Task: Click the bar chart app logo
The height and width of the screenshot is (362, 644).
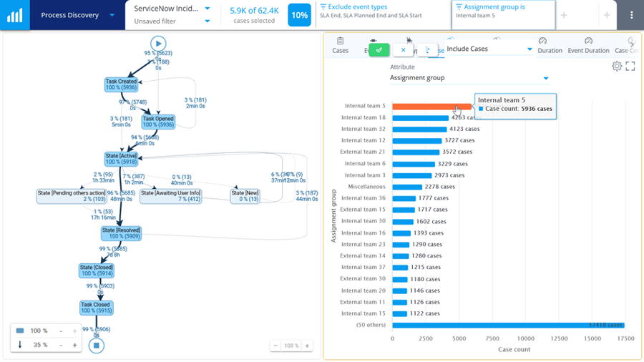Action: pos(15,15)
